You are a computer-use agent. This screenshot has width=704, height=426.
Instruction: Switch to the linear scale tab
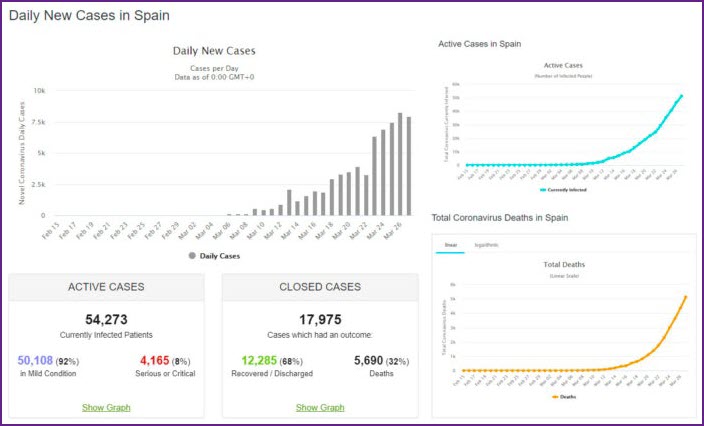(449, 245)
